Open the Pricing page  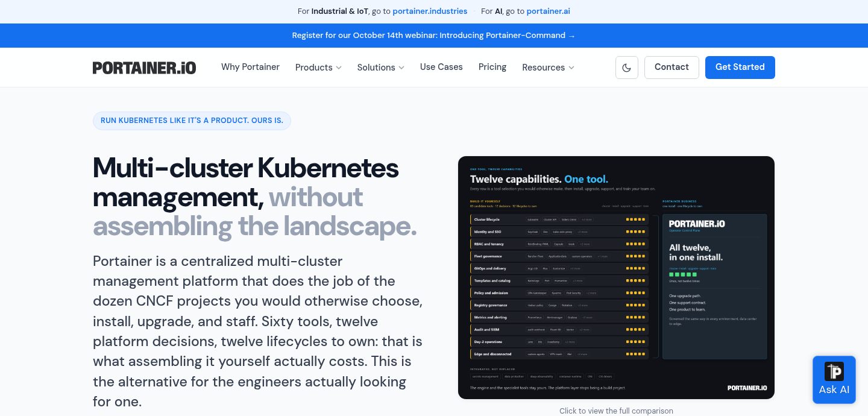[x=492, y=67]
